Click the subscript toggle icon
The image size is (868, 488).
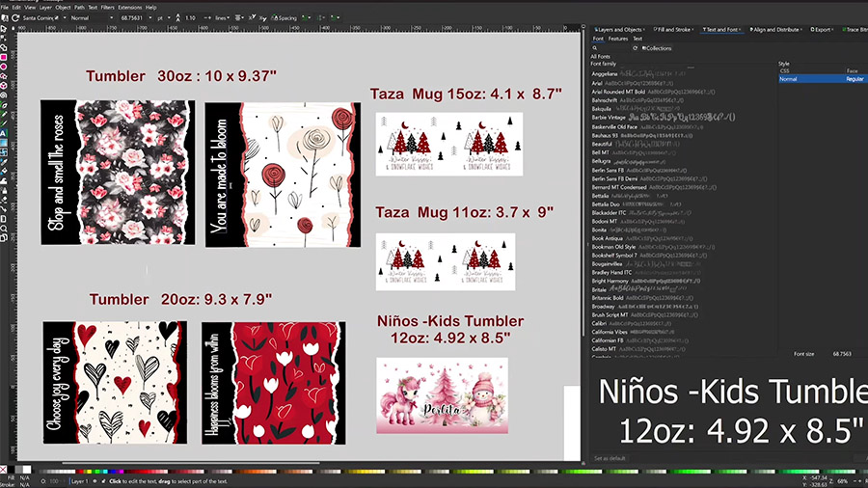point(262,18)
